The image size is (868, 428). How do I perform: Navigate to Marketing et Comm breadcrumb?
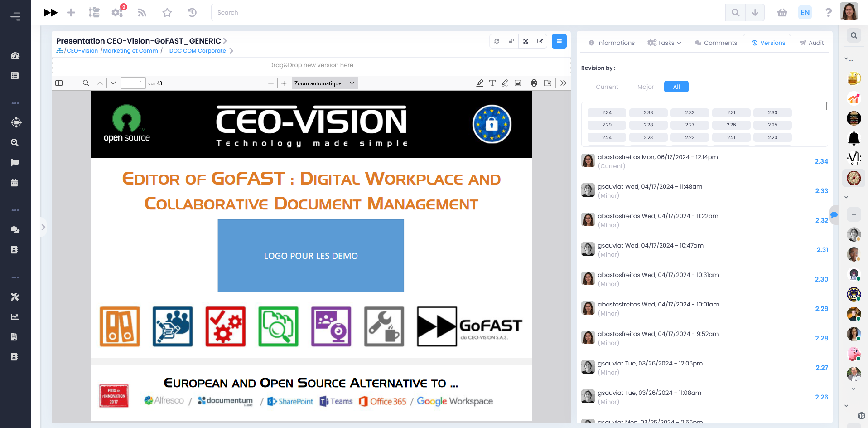coord(130,50)
